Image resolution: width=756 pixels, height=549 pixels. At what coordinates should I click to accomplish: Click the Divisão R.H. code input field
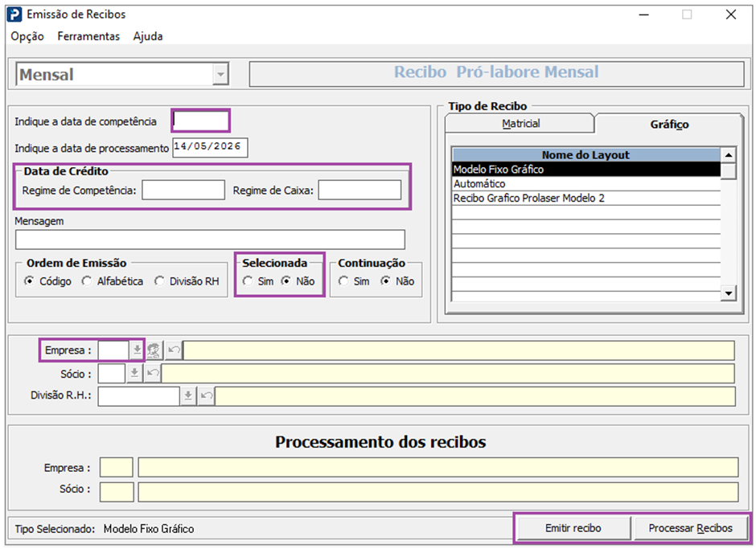pyautogui.click(x=139, y=395)
